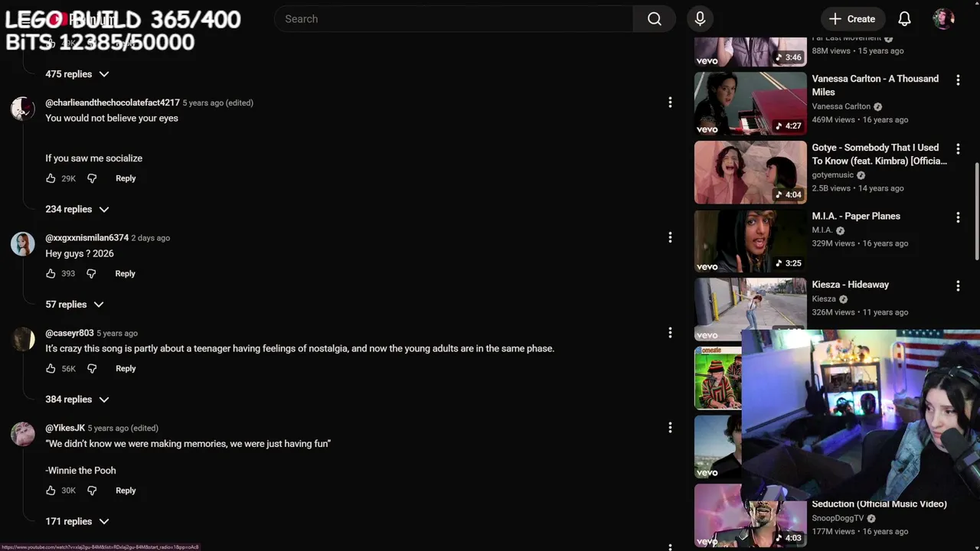Click the '5 years ago' timestamp on caseyr803 comment
This screenshot has height=551, width=980.
tap(117, 333)
